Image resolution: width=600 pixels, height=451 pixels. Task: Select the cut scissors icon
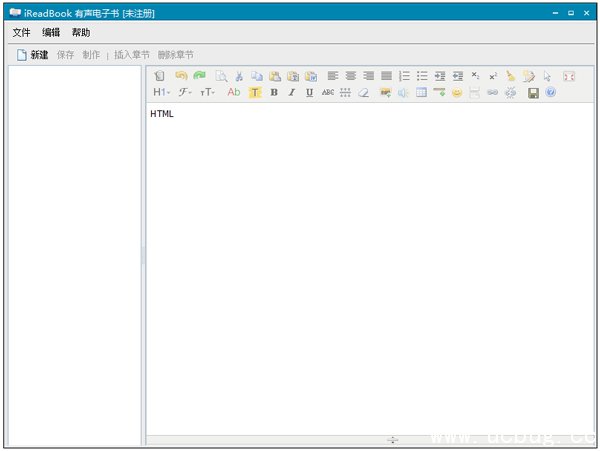[239, 75]
